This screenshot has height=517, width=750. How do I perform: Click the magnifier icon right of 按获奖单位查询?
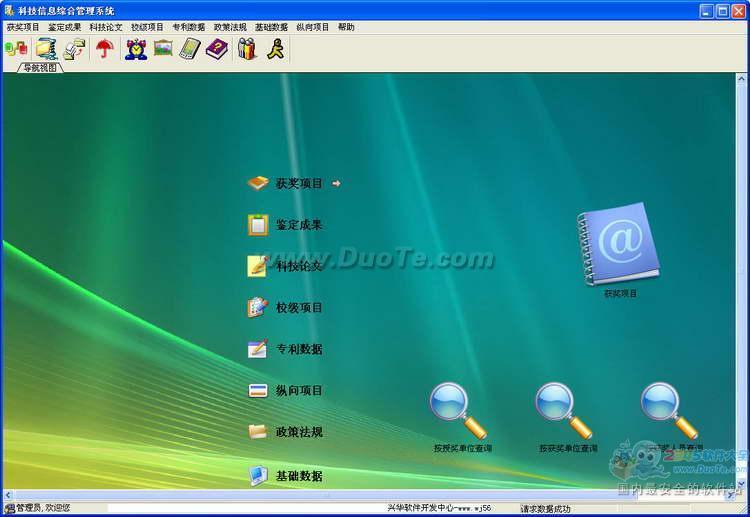[x=669, y=410]
